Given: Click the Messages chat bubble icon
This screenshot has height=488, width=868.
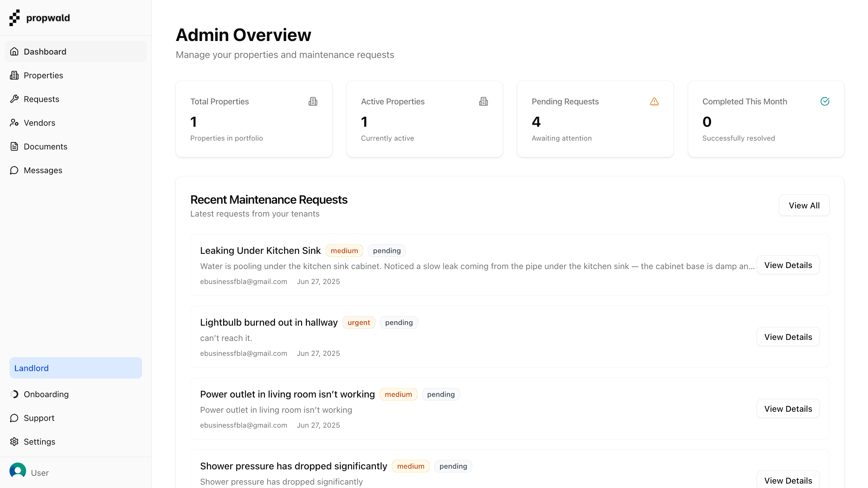Looking at the screenshot, I should pyautogui.click(x=14, y=170).
